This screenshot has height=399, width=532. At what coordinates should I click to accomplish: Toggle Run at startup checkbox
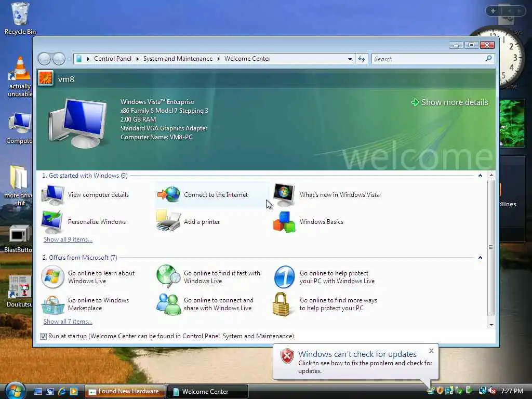coord(43,336)
